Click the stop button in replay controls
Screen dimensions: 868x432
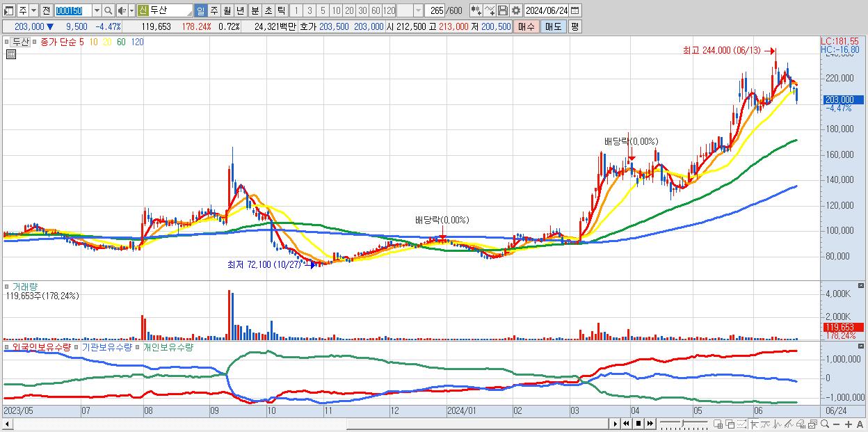click(x=638, y=424)
